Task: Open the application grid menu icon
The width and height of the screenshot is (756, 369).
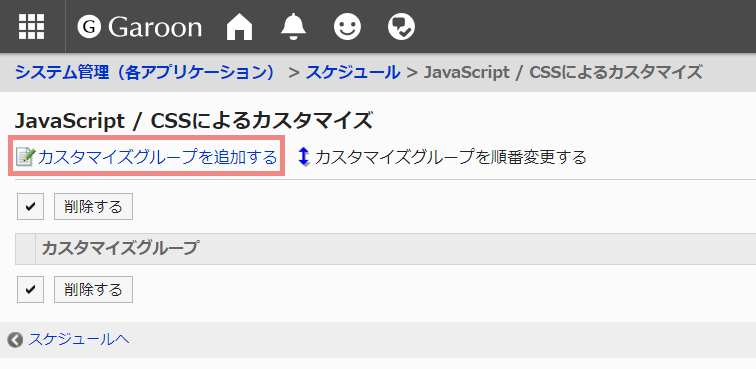Action: point(31,27)
